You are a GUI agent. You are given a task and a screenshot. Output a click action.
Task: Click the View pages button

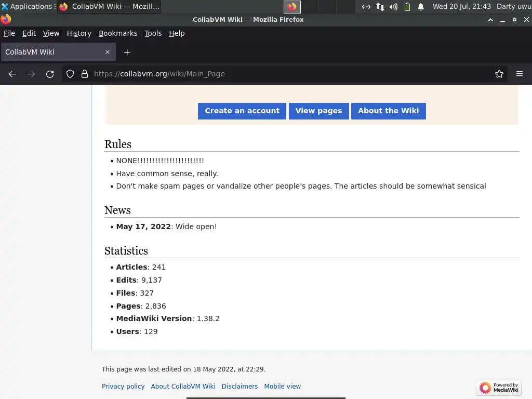[x=318, y=111]
